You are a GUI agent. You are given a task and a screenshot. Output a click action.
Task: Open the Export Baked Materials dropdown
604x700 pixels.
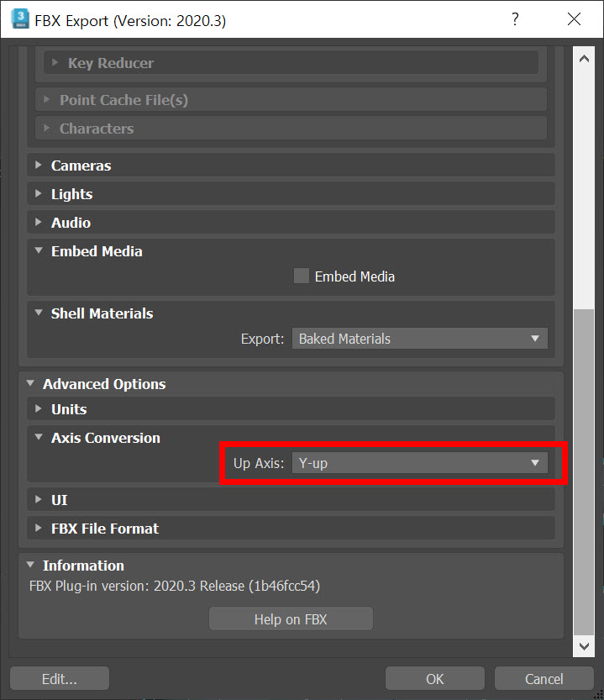click(x=420, y=339)
